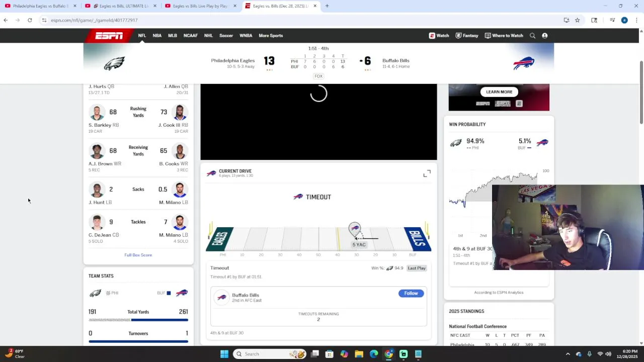This screenshot has width=644, height=362.
Task: Open the NFL menu item
Action: coord(142,36)
